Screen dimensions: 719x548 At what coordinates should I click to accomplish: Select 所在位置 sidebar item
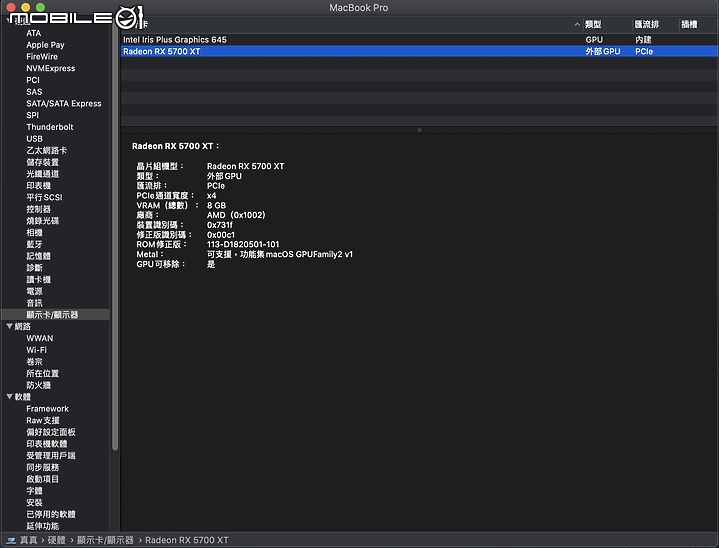pyautogui.click(x=43, y=373)
